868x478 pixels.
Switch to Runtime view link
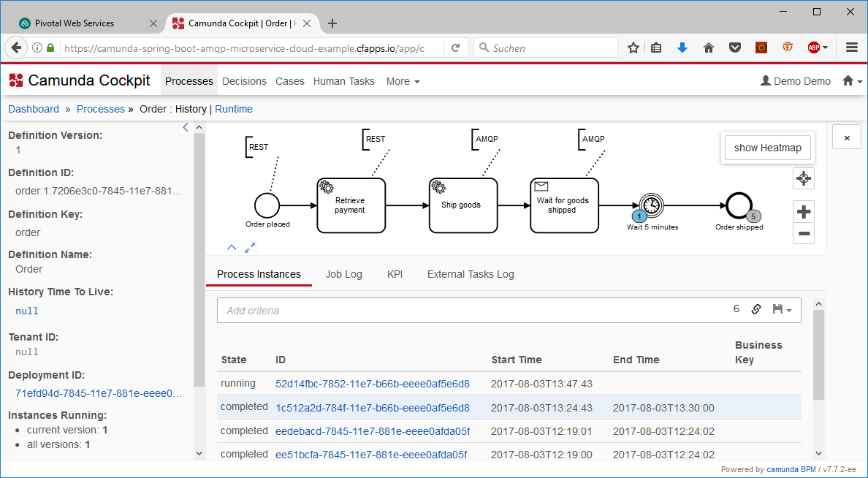coord(234,109)
